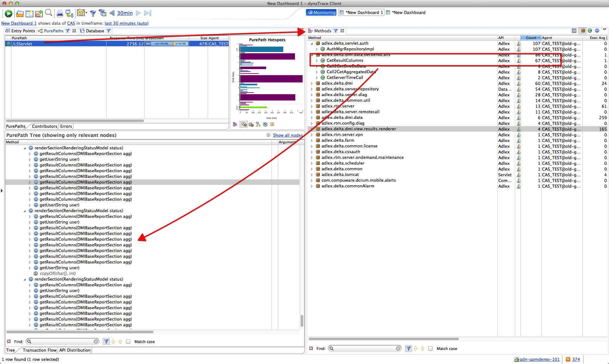
Task: Go to next timeframe with right arrow
Action: [138, 13]
